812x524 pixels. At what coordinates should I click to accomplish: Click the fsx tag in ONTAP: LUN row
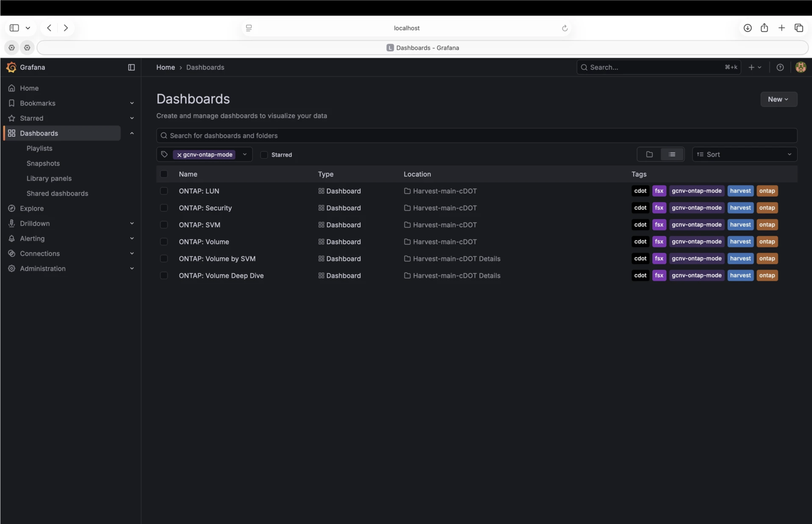coord(659,191)
